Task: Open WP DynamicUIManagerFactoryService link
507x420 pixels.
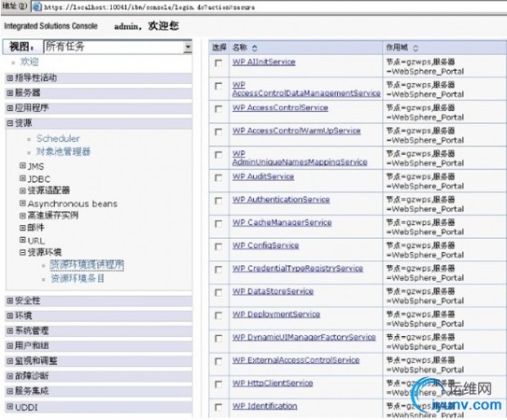Action: (x=304, y=338)
